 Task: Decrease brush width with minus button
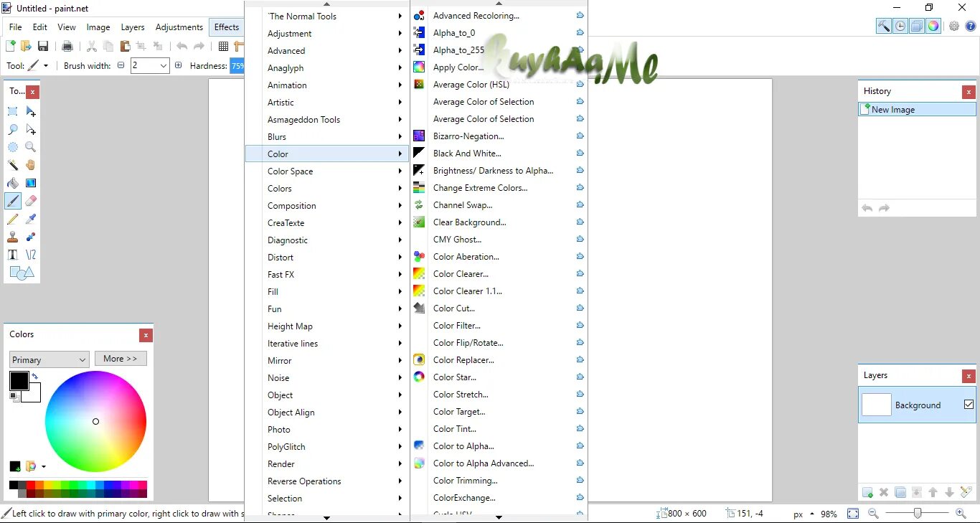121,65
